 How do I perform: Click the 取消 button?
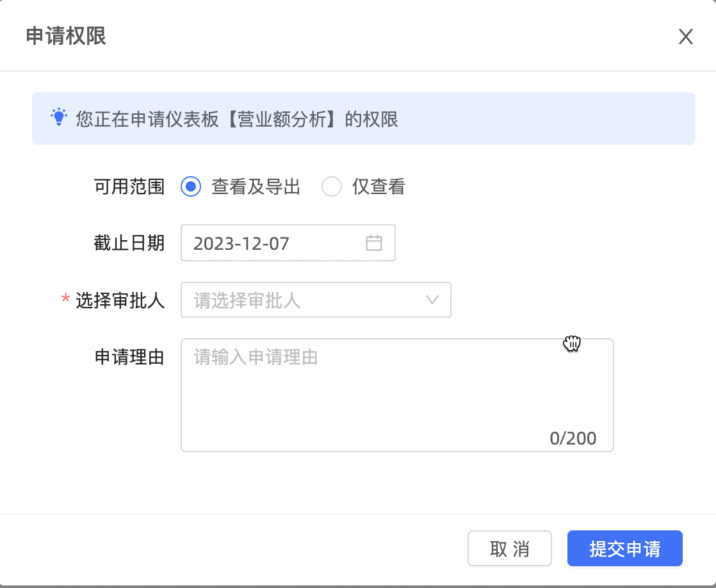point(510,548)
